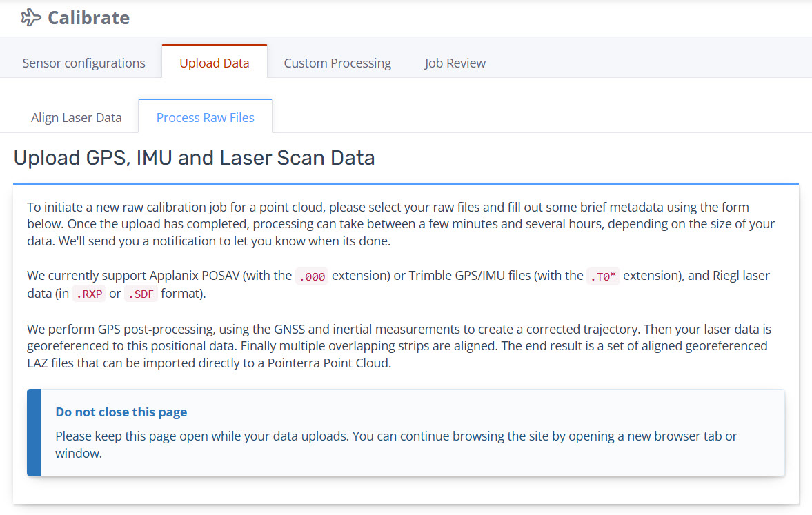Select the Process Raw Files sub-tab
This screenshot has height=515, width=812.
click(x=205, y=117)
